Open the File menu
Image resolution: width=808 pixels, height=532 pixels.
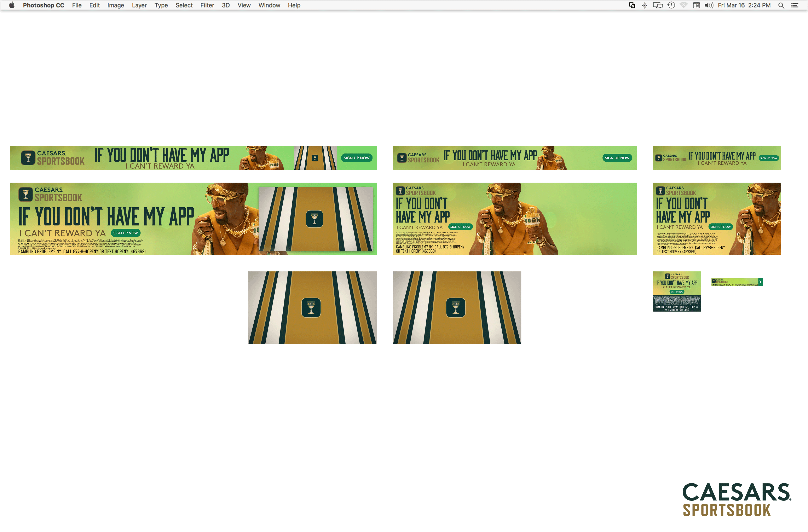(77, 5)
